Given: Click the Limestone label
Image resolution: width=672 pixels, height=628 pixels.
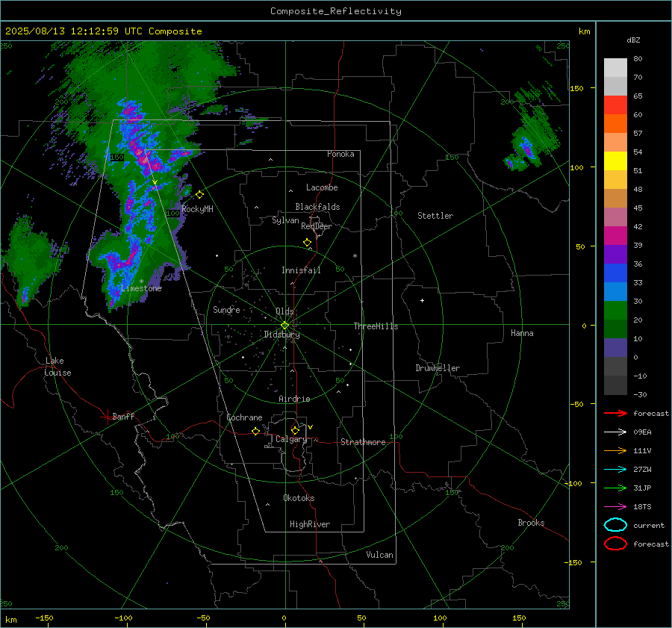Looking at the screenshot, I should coord(141,288).
